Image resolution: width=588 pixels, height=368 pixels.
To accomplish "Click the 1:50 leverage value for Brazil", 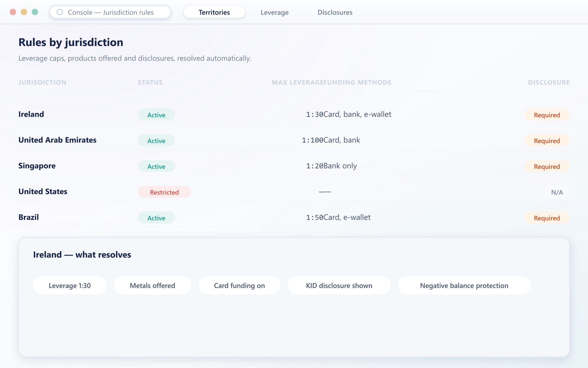I will click(315, 217).
